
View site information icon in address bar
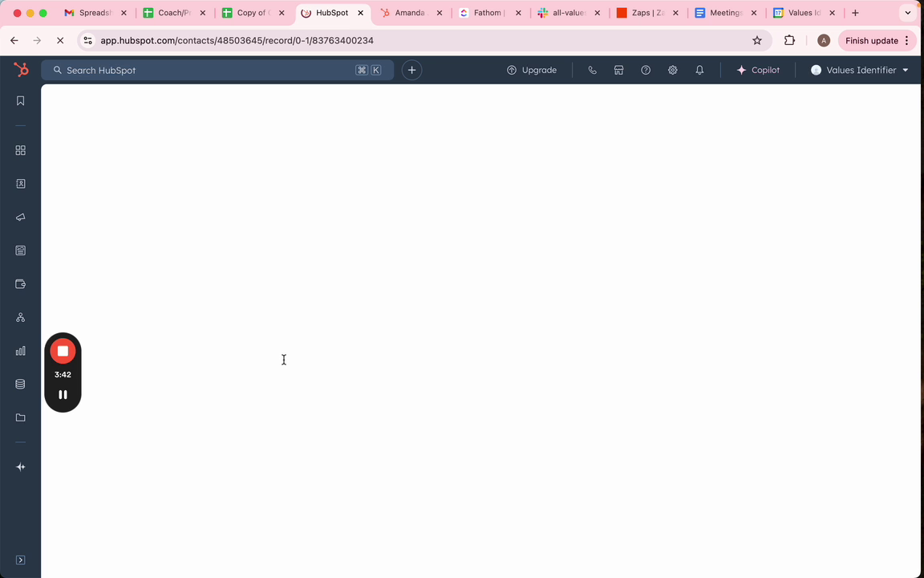87,41
